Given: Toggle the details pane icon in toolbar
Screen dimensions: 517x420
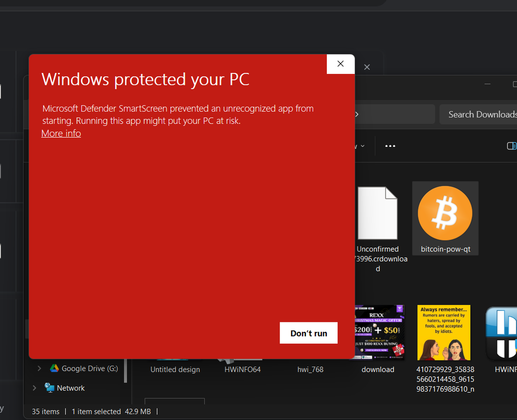Looking at the screenshot, I should coord(512,146).
